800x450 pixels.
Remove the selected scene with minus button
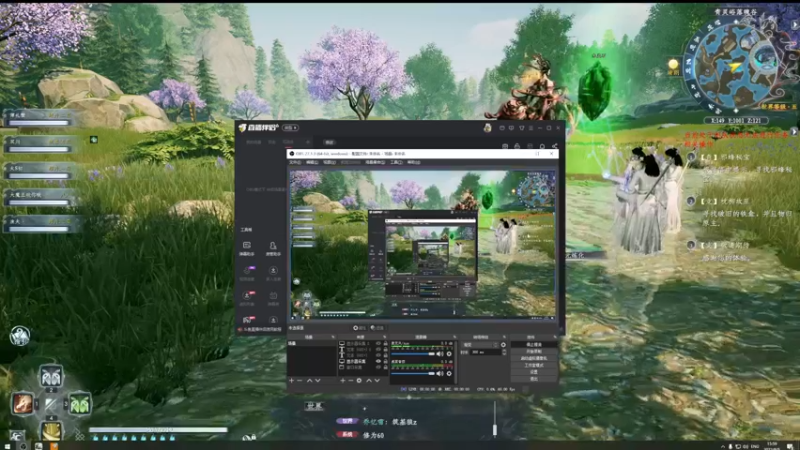299,381
